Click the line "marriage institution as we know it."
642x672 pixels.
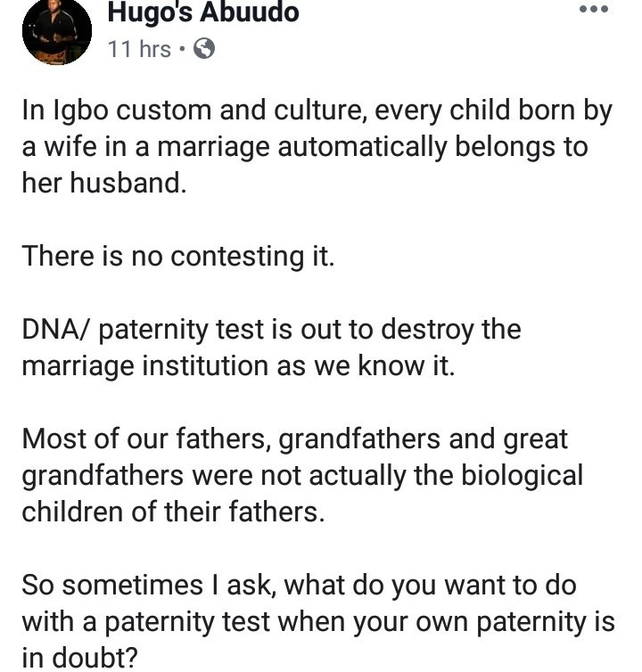238,365
